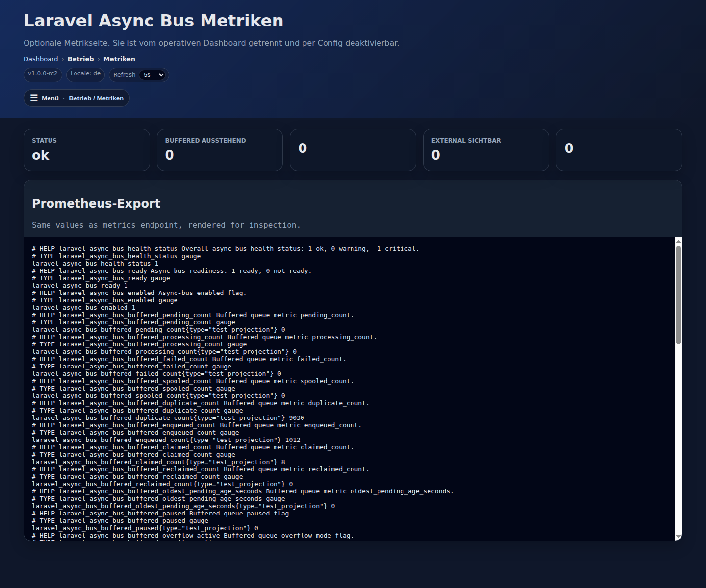Click the External Sichtbar card
This screenshot has width=706, height=588.
pos(486,150)
